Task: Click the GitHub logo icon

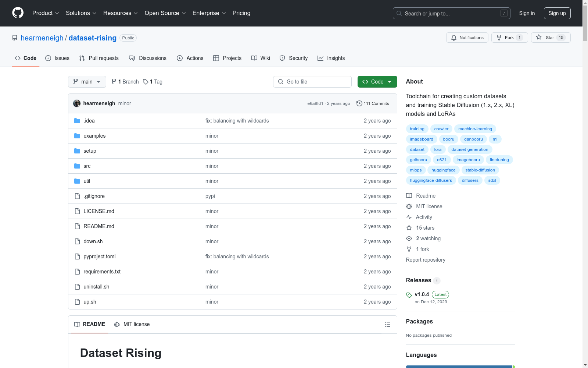Action: [x=18, y=13]
